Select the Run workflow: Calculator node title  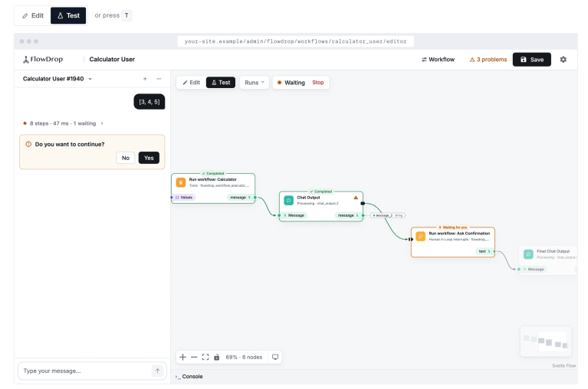click(212, 179)
